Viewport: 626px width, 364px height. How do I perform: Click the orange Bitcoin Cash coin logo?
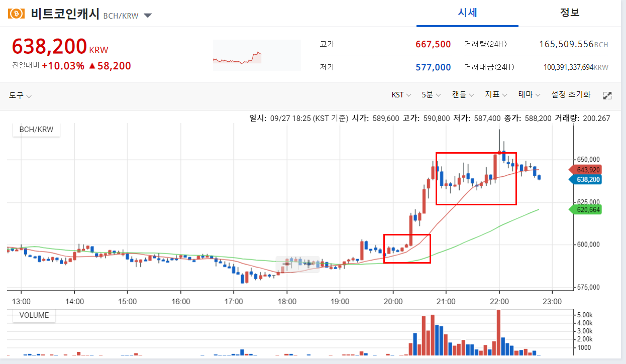coord(16,14)
